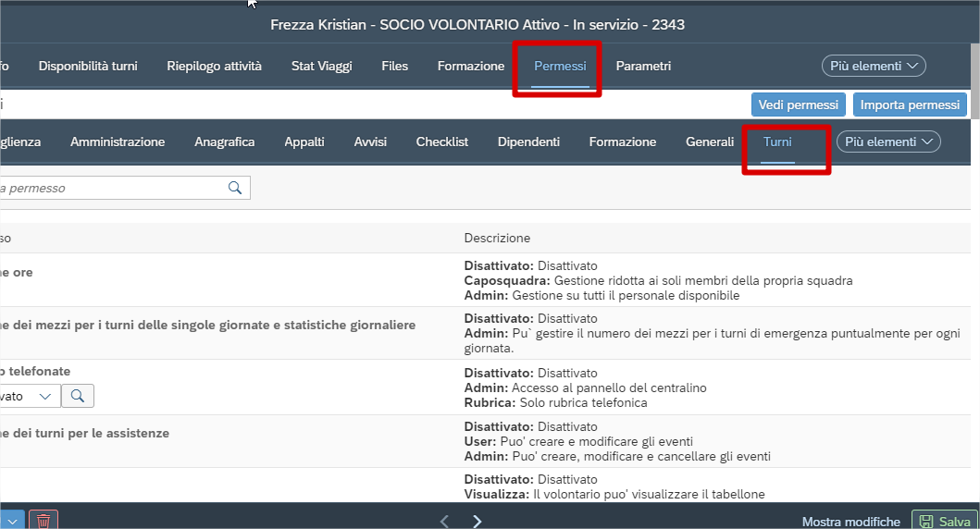Expand the blue split-button arrow at bottom left
Viewport: 980px width, 529px height.
13,521
